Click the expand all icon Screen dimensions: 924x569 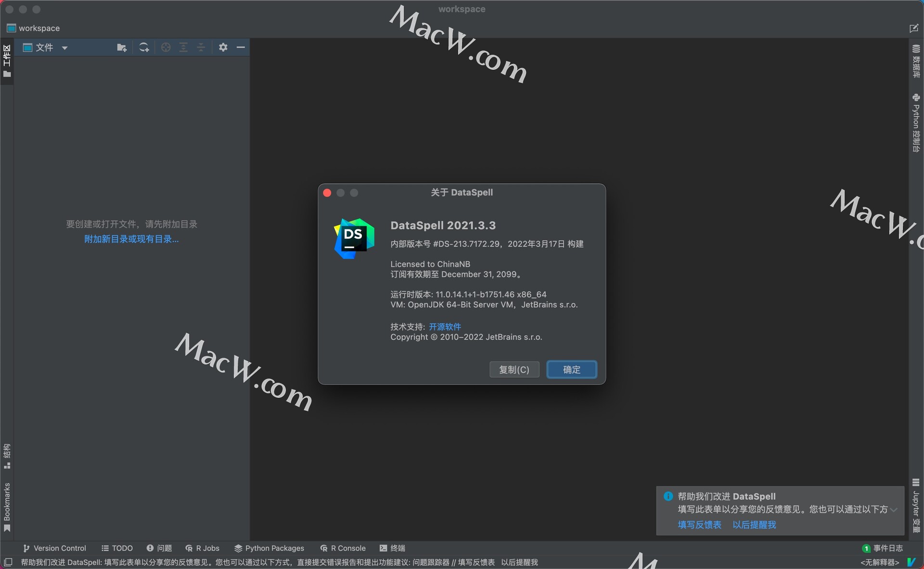[x=183, y=48]
